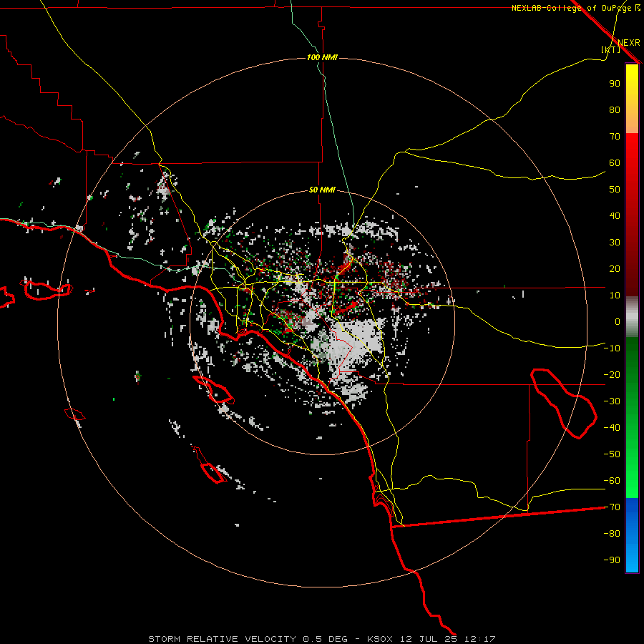Click the KSOX radar station identifier

pyautogui.click(x=379, y=639)
